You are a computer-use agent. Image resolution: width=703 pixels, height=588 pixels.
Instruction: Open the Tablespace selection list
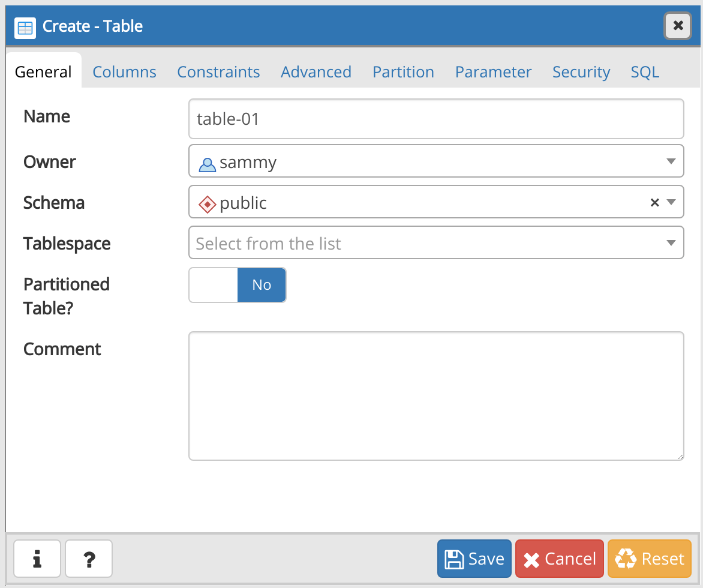(x=670, y=242)
